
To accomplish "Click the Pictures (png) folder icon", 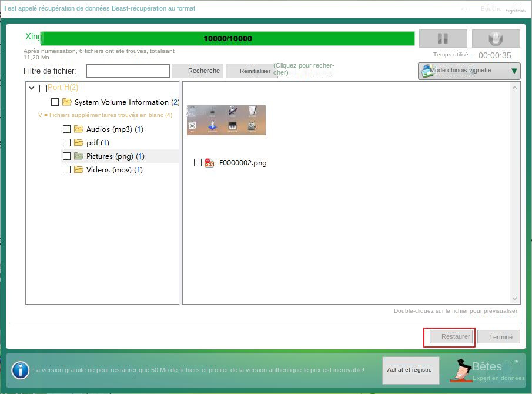I will 79,156.
